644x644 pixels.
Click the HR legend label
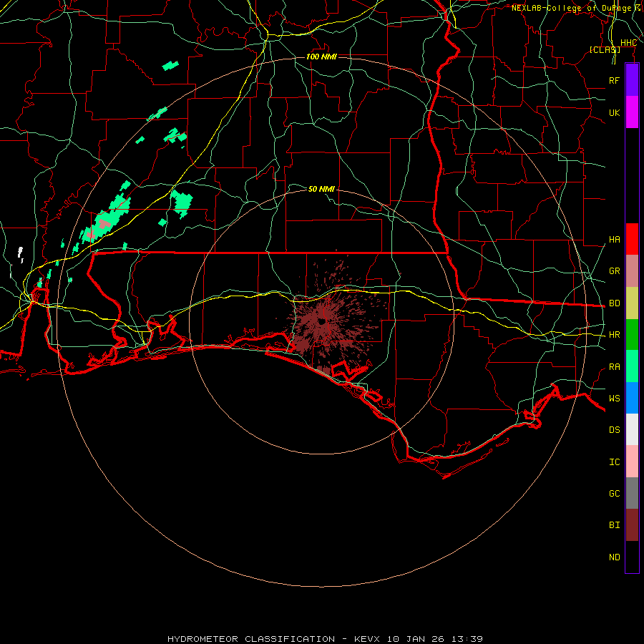point(614,335)
